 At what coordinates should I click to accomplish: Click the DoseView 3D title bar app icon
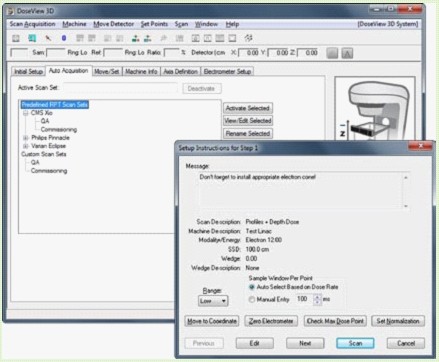(x=11, y=11)
